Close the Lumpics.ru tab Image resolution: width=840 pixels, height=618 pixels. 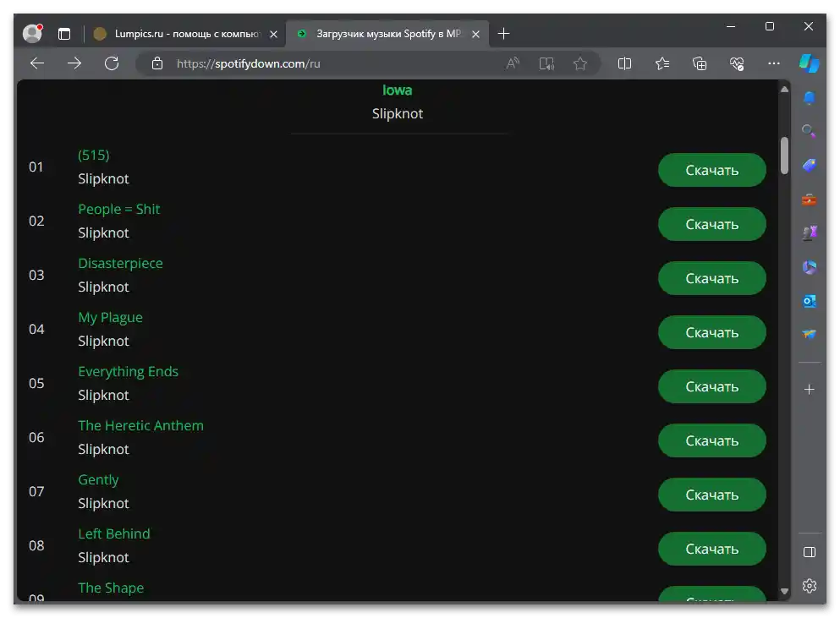(x=274, y=34)
